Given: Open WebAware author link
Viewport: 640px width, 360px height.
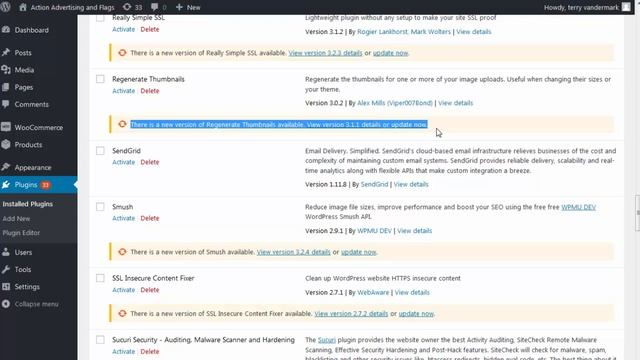Looking at the screenshot, I should click(373, 292).
